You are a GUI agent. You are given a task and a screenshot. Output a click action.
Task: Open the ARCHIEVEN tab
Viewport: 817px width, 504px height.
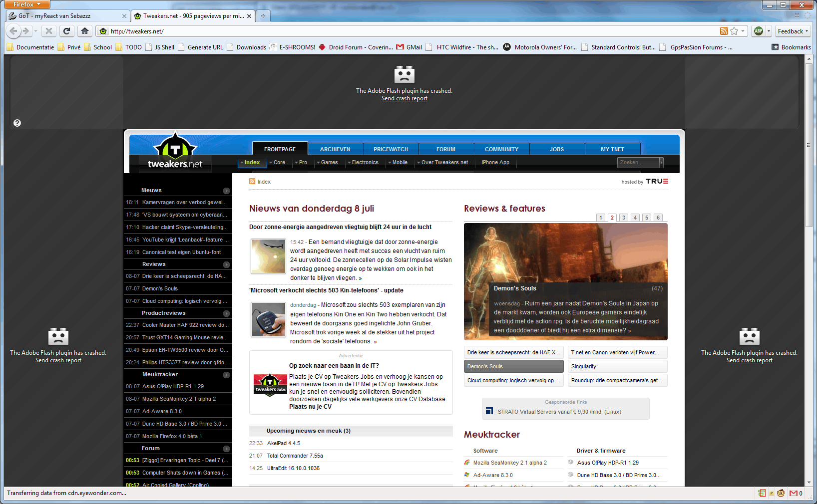tap(335, 149)
